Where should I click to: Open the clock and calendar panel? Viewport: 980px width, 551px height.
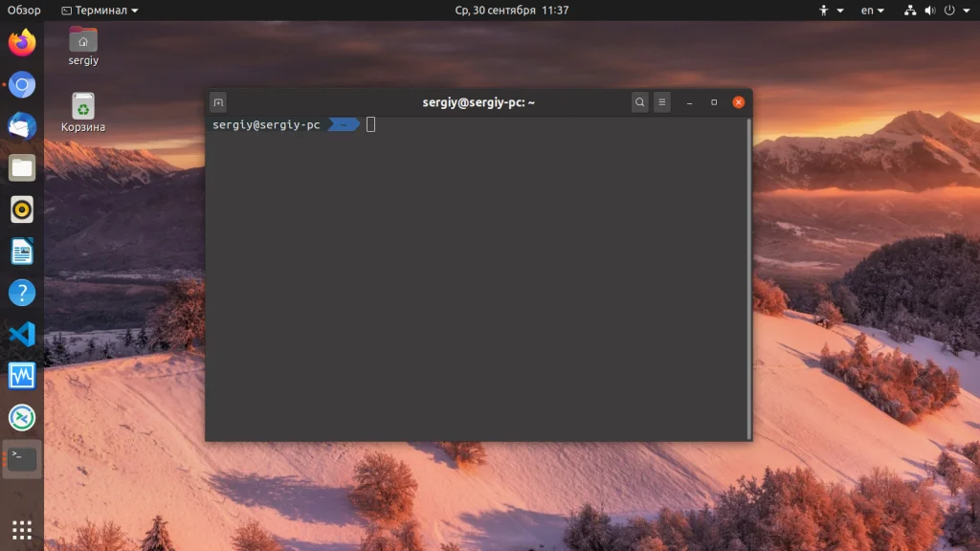click(x=511, y=10)
